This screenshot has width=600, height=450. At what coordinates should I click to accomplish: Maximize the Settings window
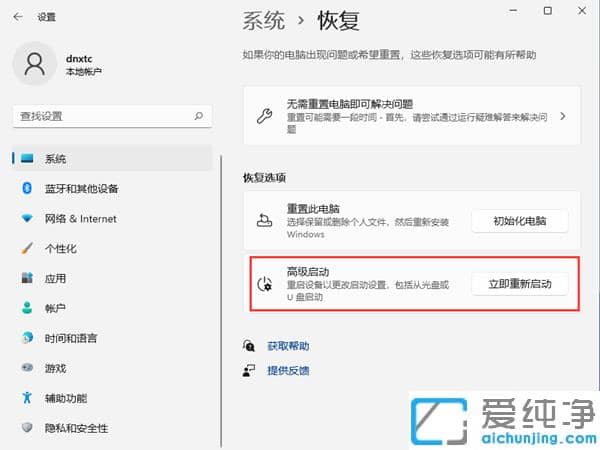coord(548,11)
